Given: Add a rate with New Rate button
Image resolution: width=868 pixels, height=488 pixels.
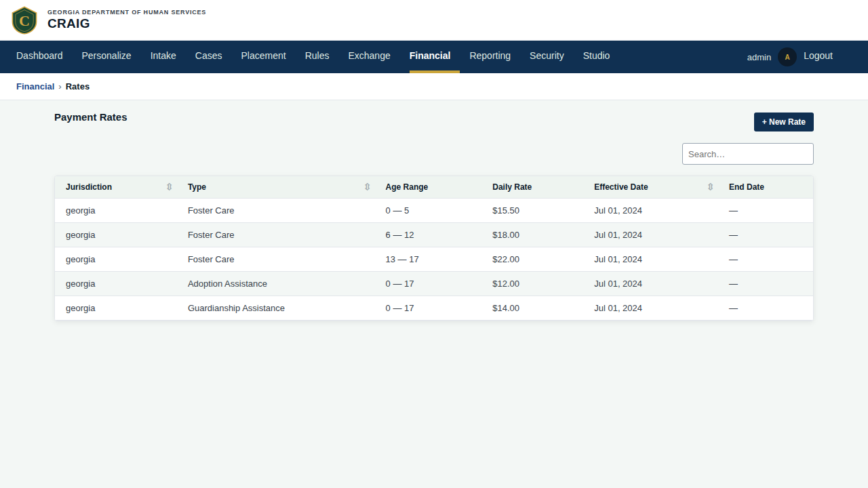Looking at the screenshot, I should point(784,122).
